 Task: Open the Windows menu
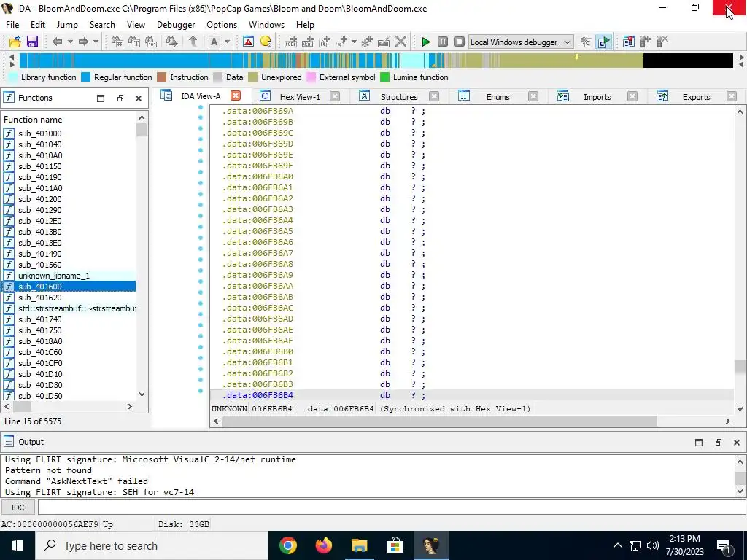[x=266, y=25]
